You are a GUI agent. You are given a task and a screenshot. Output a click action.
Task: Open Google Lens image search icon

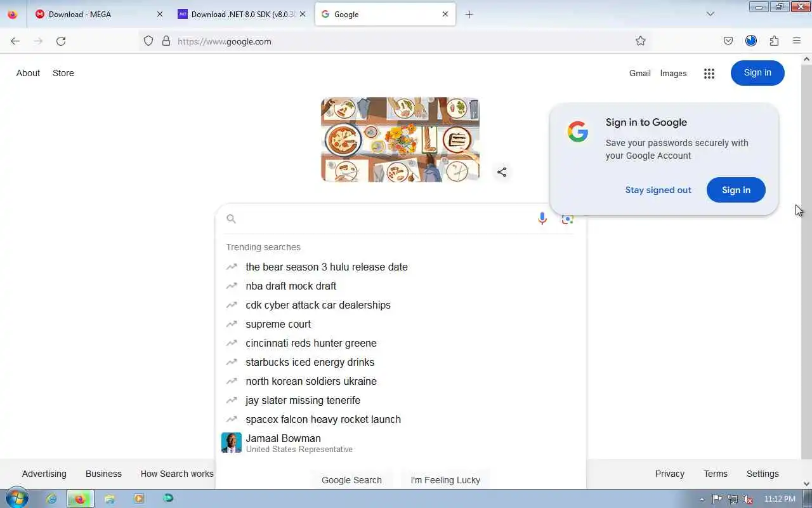tap(568, 218)
